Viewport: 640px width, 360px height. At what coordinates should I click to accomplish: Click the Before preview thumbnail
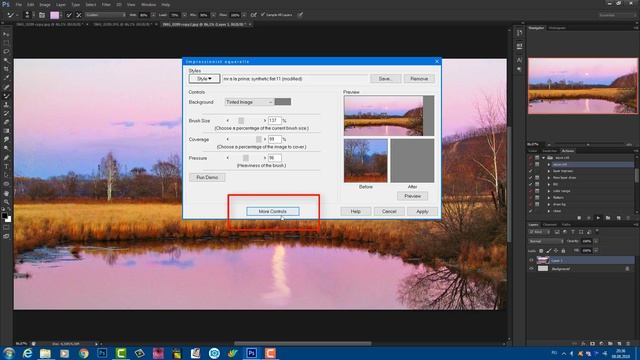tap(366, 160)
